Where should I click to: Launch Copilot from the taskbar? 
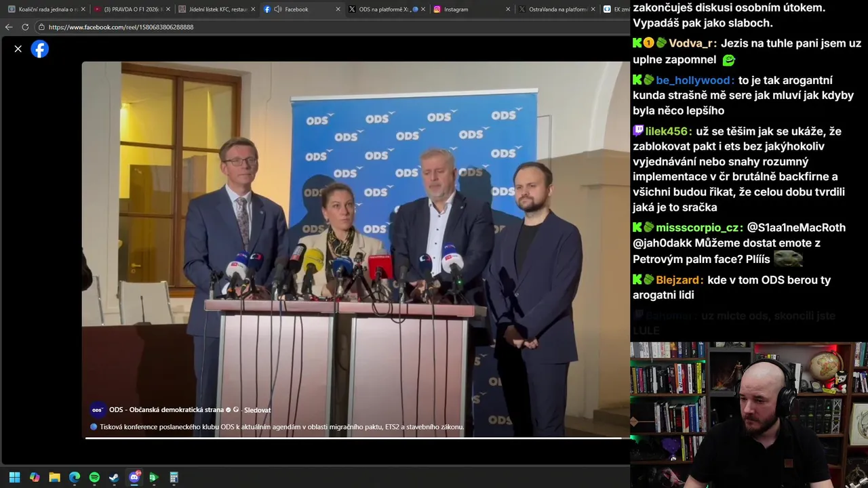[35, 477]
